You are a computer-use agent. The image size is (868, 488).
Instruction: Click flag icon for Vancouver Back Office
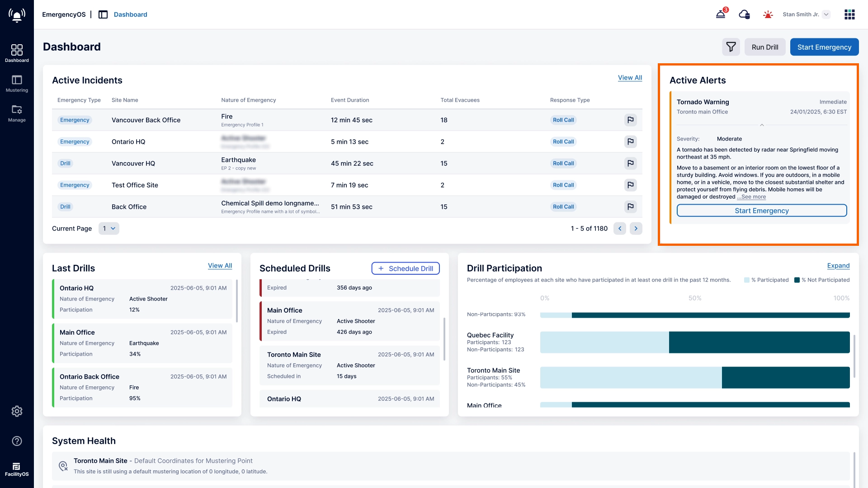coord(630,120)
